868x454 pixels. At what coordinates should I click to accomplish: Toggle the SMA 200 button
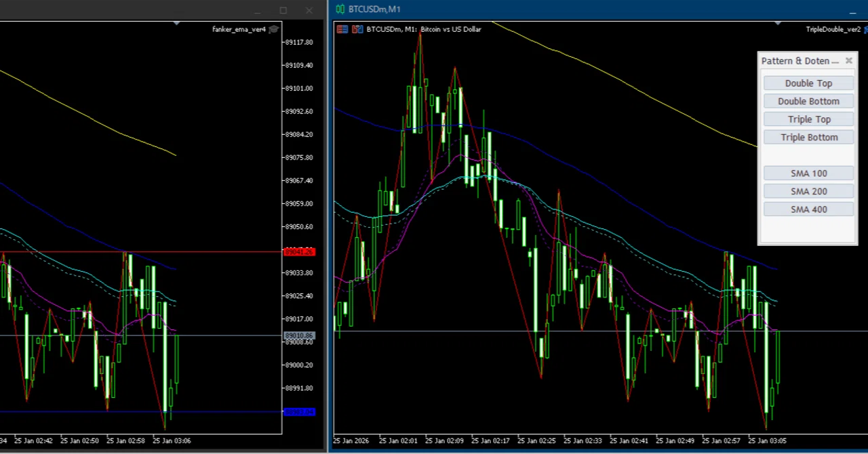pos(808,192)
